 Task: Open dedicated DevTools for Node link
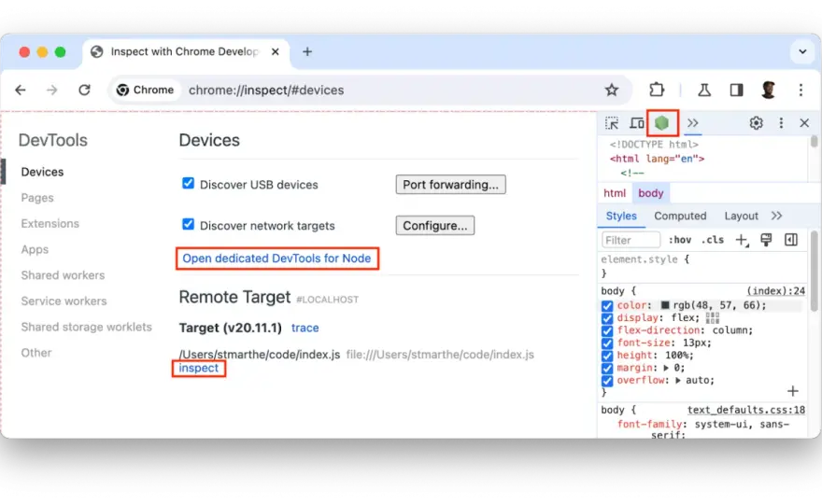point(276,259)
